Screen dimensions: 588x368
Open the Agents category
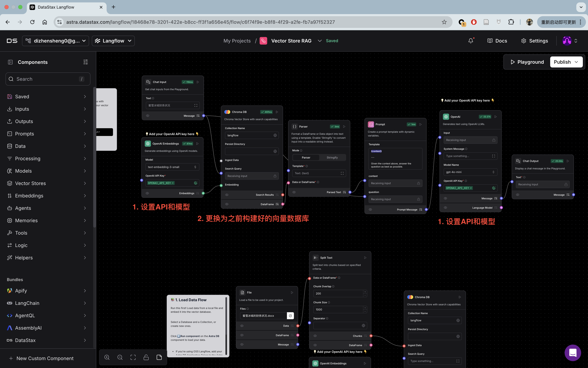47,208
